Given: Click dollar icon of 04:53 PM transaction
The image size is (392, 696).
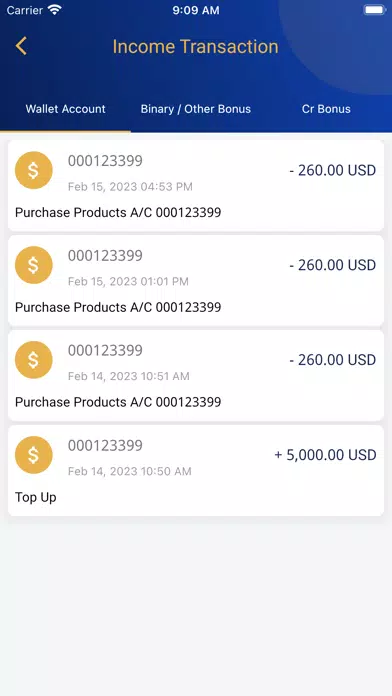Looking at the screenshot, I should [x=34, y=170].
